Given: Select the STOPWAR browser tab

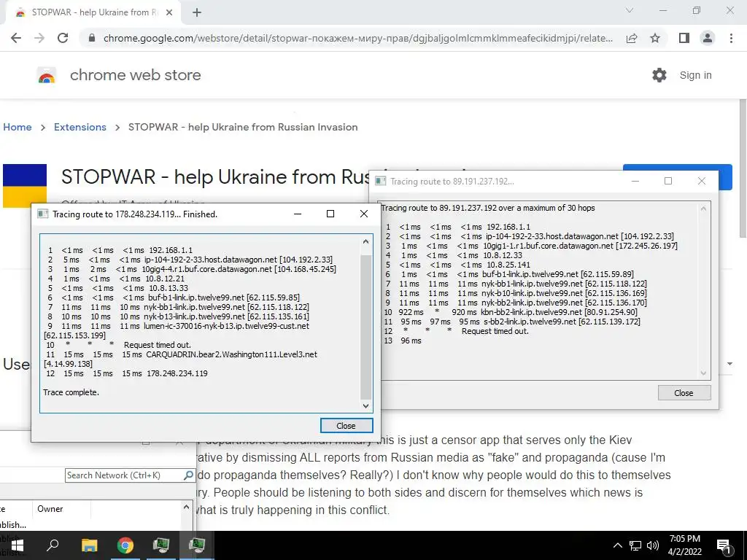Looking at the screenshot, I should [x=90, y=13].
